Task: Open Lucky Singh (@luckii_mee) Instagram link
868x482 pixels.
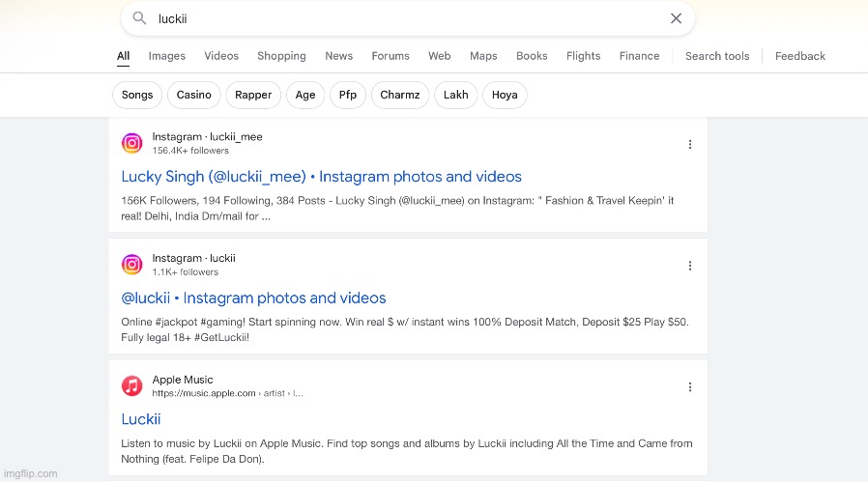Action: coord(321,177)
